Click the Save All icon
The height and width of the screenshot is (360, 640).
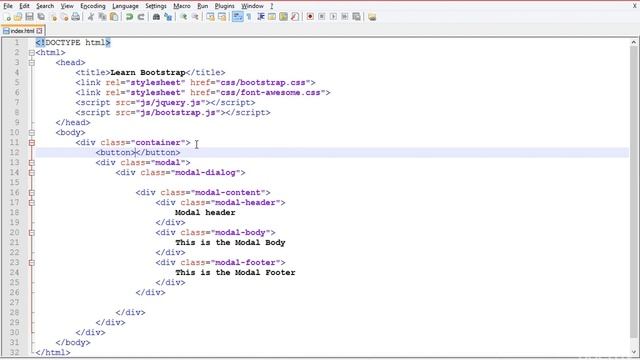coord(41,17)
